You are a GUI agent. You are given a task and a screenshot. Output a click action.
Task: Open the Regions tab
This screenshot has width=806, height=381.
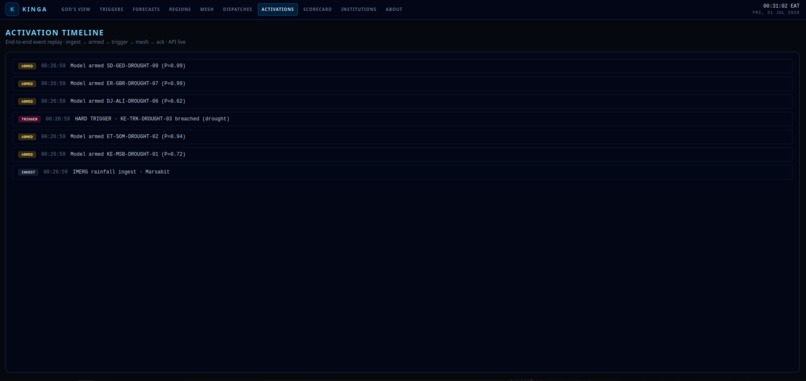pyautogui.click(x=180, y=9)
